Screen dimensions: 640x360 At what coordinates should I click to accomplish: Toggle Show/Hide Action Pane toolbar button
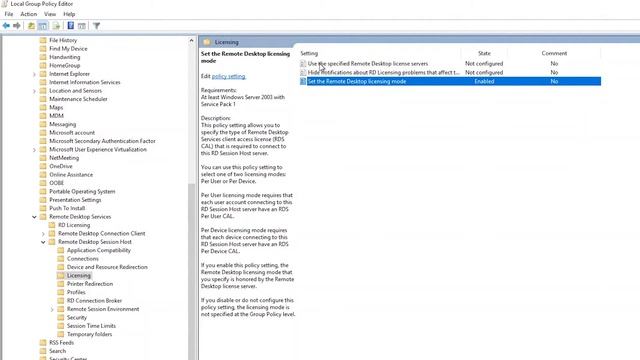82,26
